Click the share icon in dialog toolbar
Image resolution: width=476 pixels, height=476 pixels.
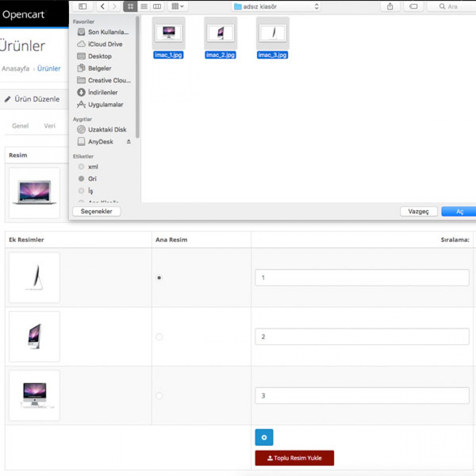point(390,6)
